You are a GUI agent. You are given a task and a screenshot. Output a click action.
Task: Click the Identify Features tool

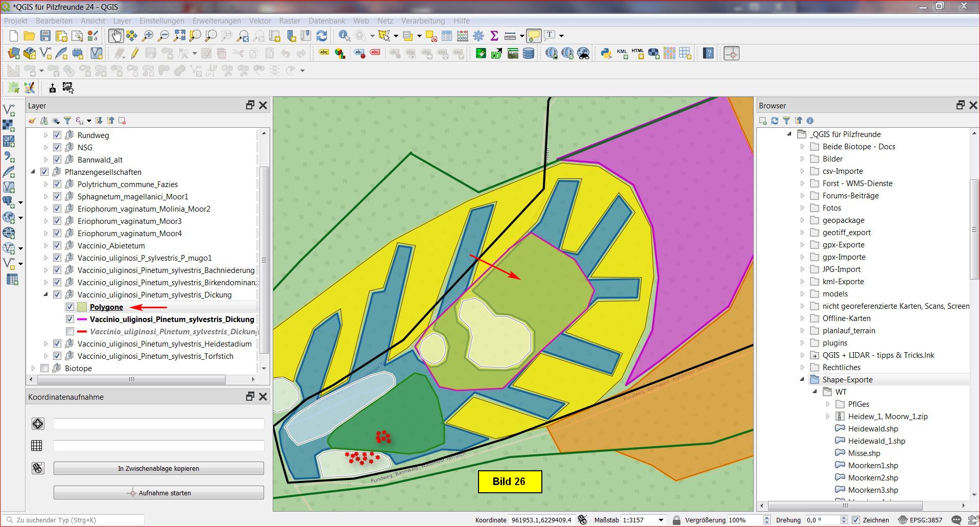tap(344, 36)
